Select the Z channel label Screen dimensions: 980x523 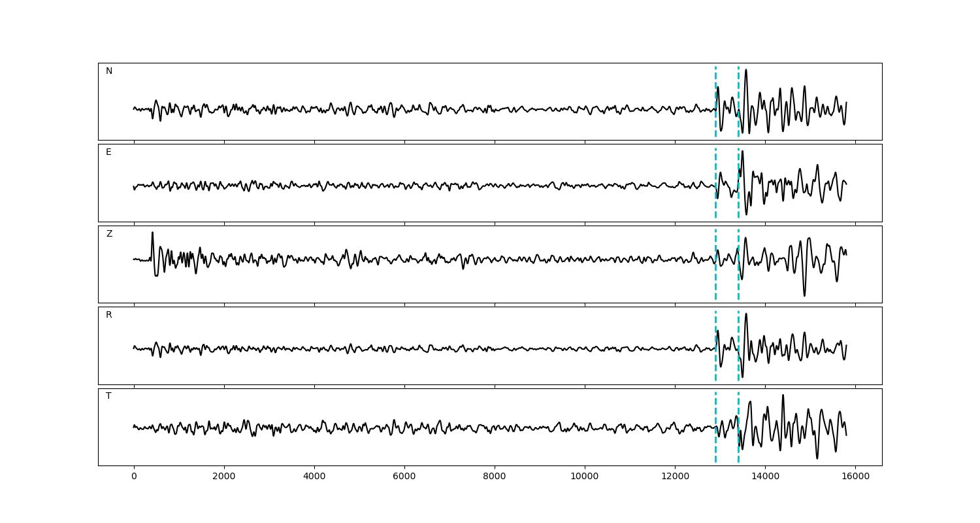click(x=109, y=234)
